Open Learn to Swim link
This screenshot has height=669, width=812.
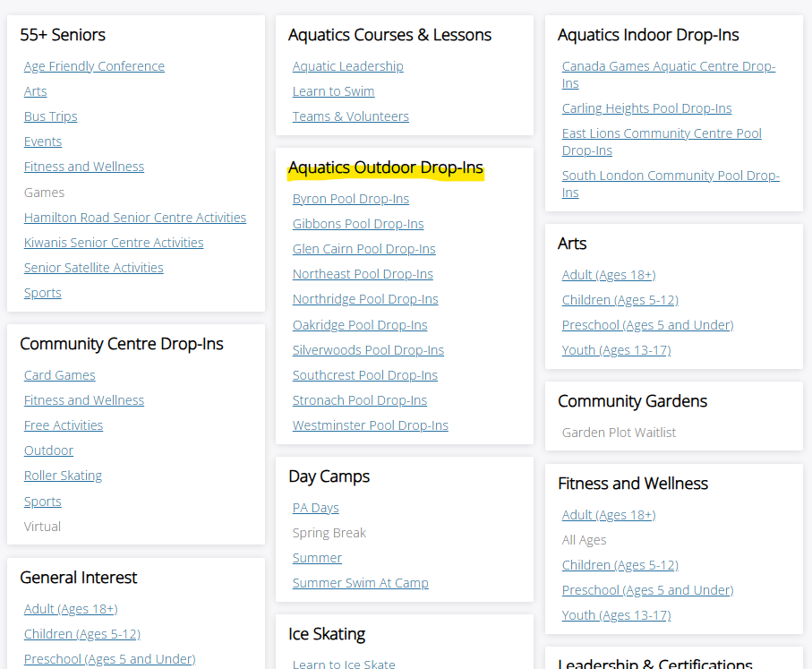click(334, 91)
